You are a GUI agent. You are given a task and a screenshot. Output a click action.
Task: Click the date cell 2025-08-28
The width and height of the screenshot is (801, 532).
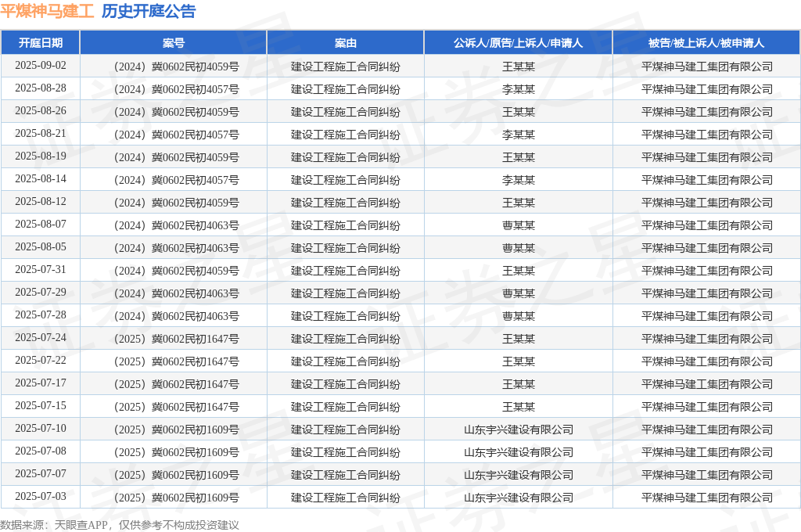(41, 88)
